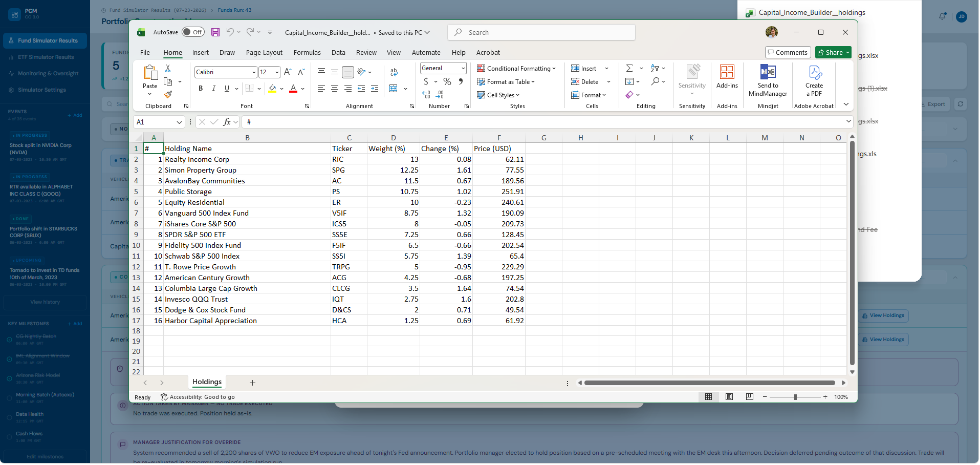Open the font size dropdown

coord(277,72)
